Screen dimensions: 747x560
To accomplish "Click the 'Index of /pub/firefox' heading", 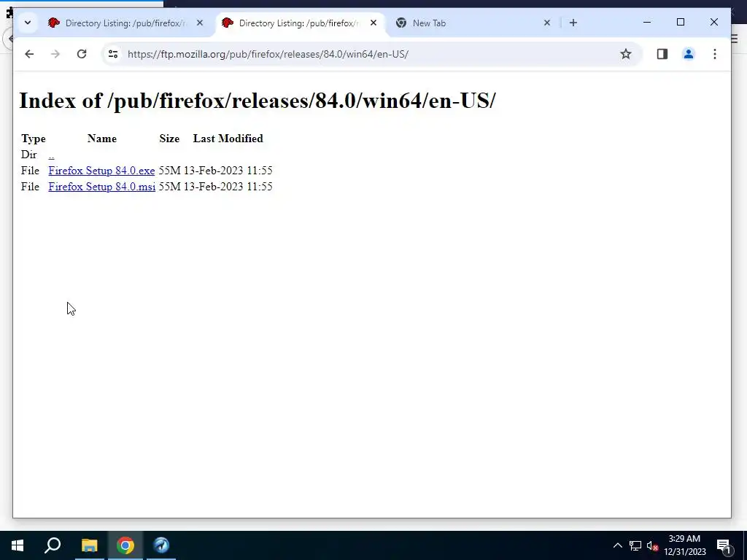I will click(x=258, y=101).
